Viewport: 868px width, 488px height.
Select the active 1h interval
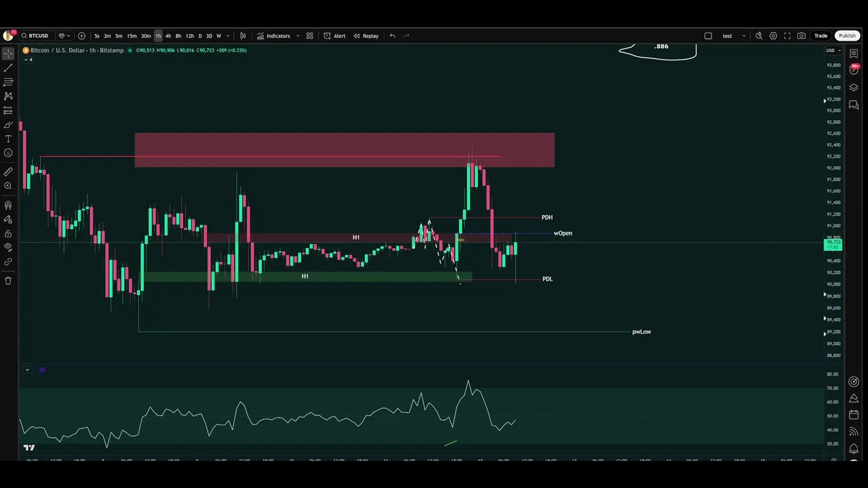click(x=158, y=36)
